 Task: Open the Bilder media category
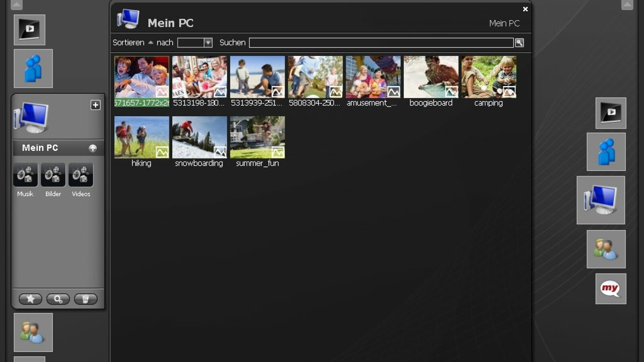[53, 175]
